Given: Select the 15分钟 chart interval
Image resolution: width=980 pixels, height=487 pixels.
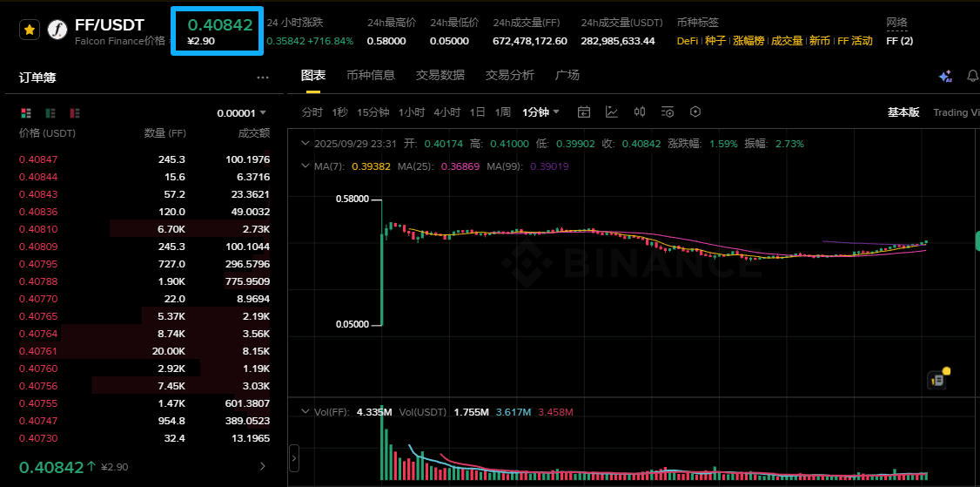Looking at the screenshot, I should point(373,112).
